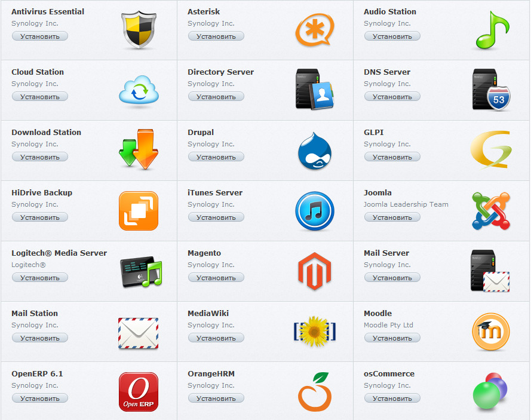The height and width of the screenshot is (420, 531).
Task: Open the Download Station arrows icon
Action: point(139,149)
